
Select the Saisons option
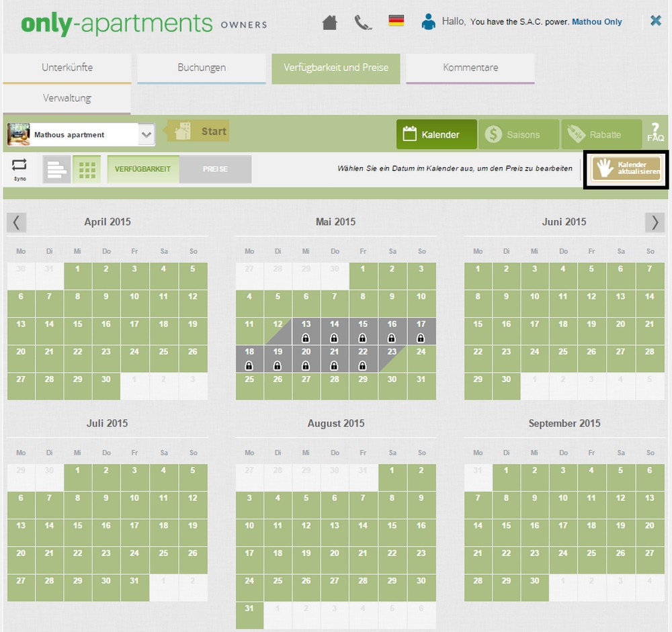coord(518,134)
